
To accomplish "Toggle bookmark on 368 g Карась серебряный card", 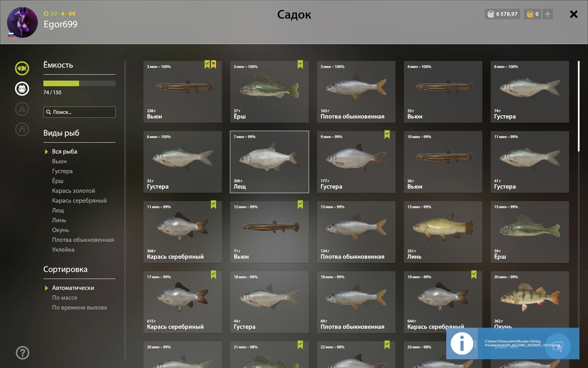I will pyautogui.click(x=213, y=205).
